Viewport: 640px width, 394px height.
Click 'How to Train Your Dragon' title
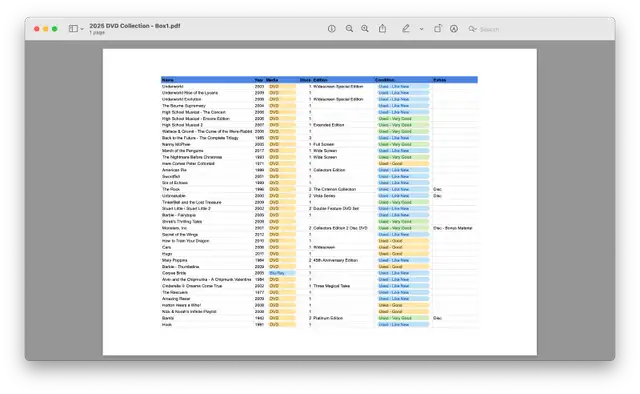(x=185, y=241)
